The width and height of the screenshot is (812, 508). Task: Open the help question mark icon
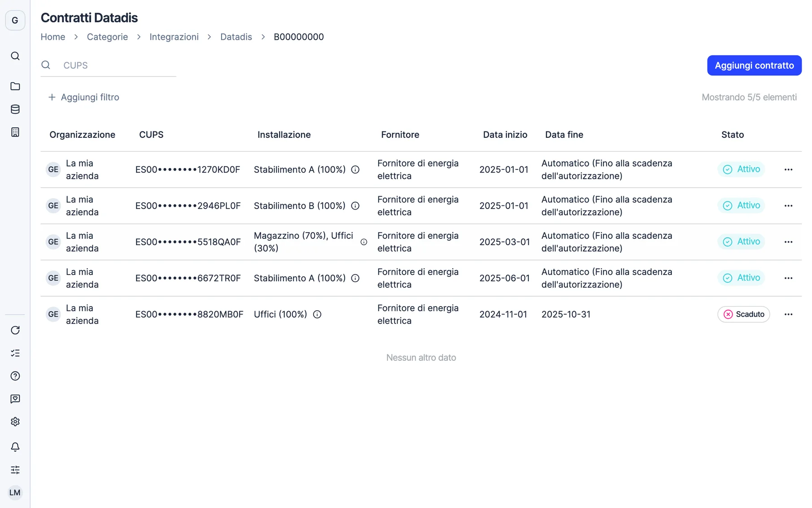pos(15,376)
